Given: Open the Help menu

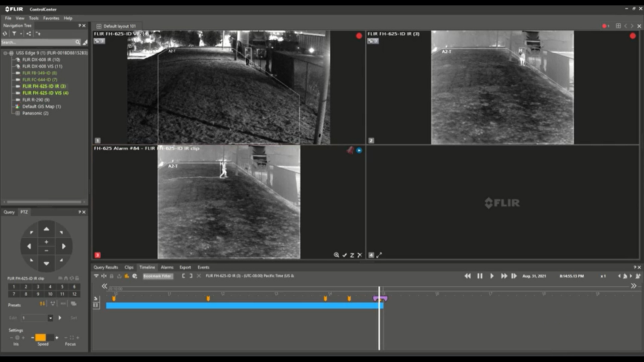Looking at the screenshot, I should click(x=68, y=18).
